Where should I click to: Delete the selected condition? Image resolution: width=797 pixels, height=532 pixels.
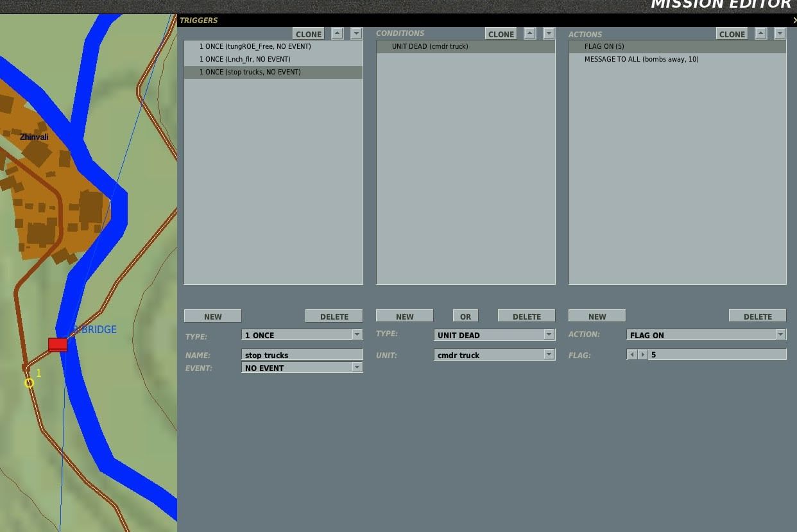pos(527,316)
